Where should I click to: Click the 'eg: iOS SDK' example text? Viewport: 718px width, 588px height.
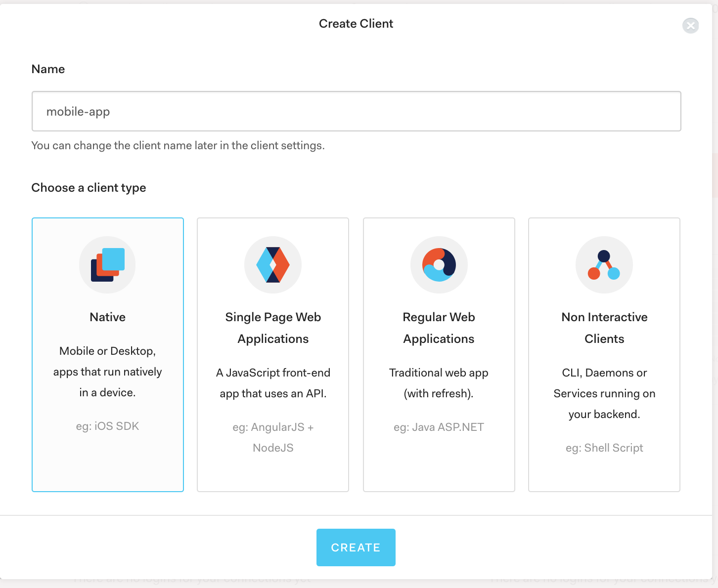tap(107, 426)
